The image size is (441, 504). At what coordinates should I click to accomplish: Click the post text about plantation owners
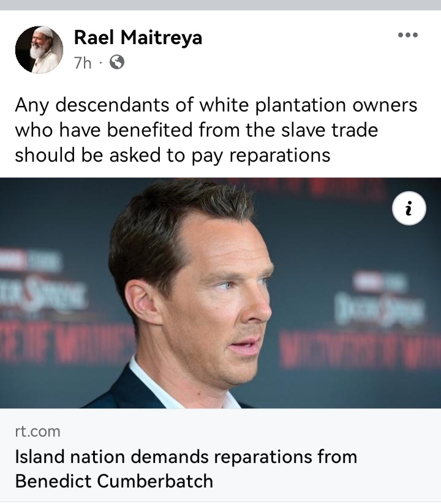(216, 130)
